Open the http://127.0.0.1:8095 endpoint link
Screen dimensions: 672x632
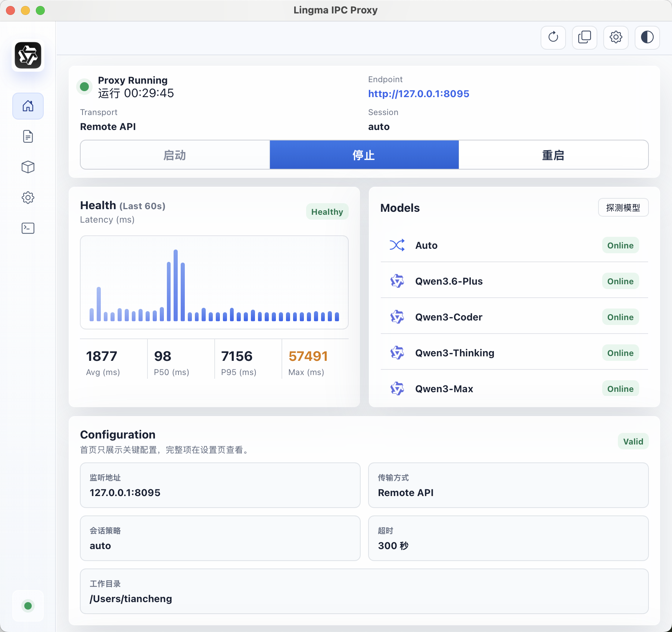[x=419, y=94]
